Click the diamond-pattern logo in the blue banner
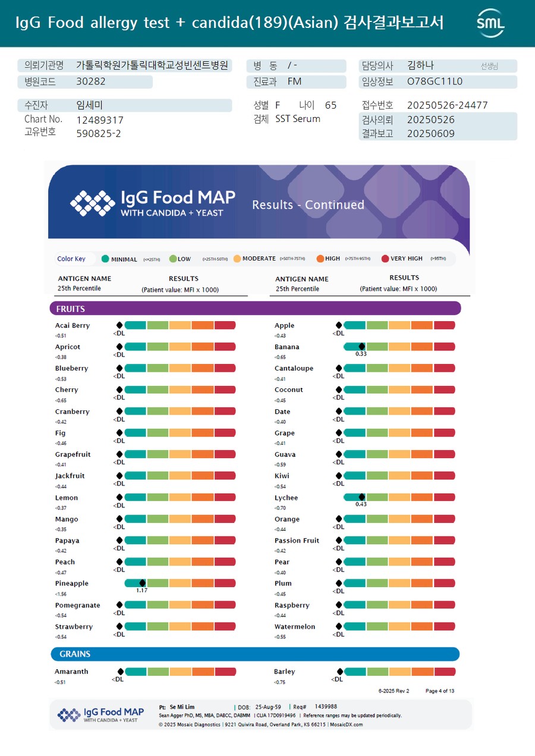The image size is (535, 756). tap(92, 203)
